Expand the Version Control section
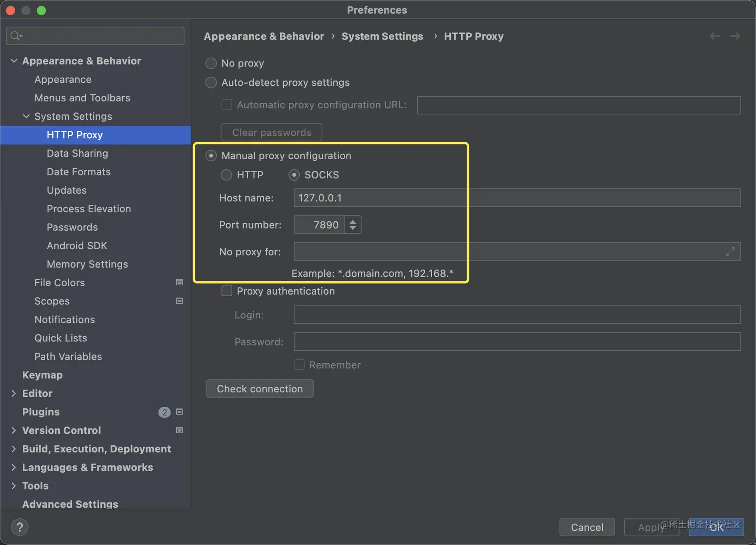This screenshot has height=545, width=756. point(14,430)
